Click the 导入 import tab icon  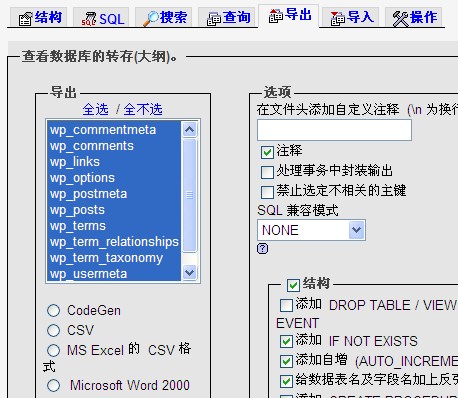338,19
